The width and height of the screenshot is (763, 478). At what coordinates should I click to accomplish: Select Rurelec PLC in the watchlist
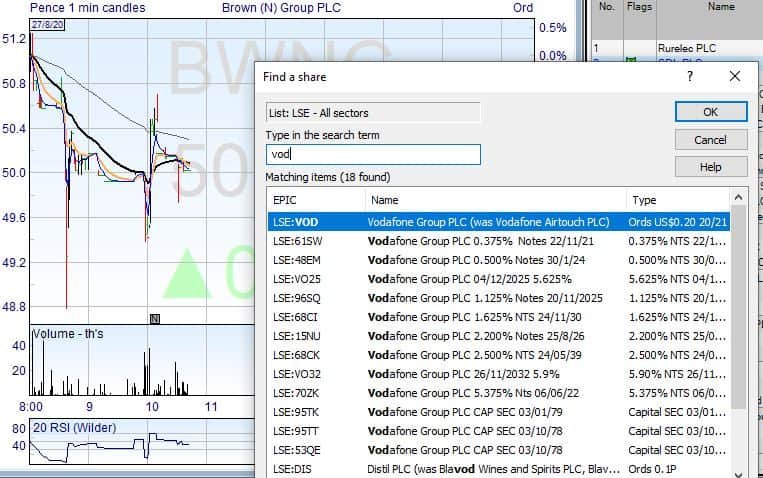(684, 47)
